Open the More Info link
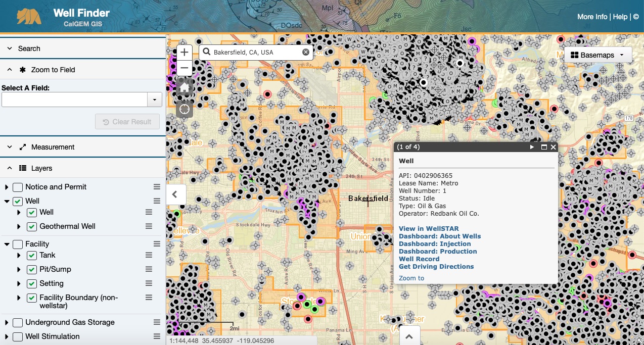The image size is (644, 345). pos(592,17)
